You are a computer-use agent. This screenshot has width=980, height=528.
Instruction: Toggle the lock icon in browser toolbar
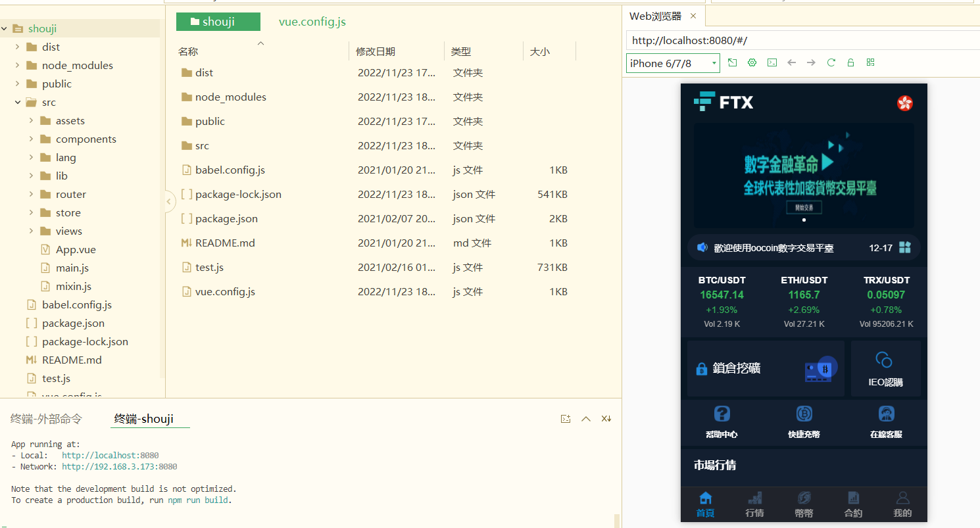pyautogui.click(x=850, y=62)
